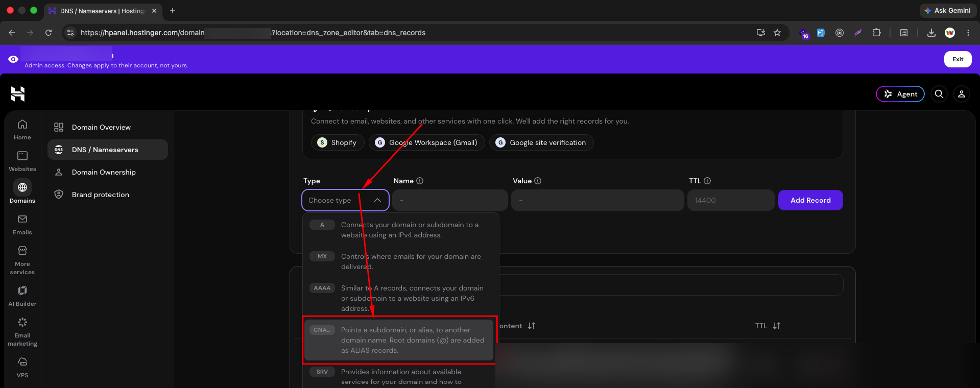Reload the page
This screenshot has height=388, width=980.
(x=49, y=33)
